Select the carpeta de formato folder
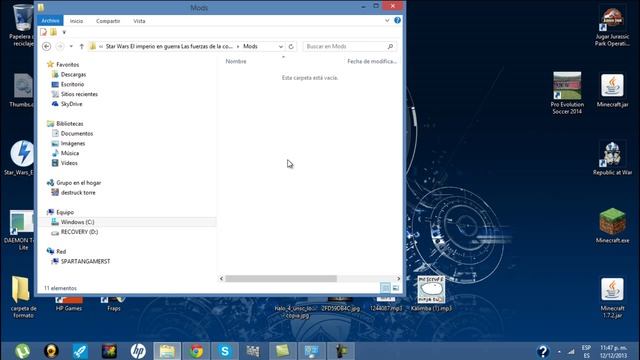 click(23, 297)
